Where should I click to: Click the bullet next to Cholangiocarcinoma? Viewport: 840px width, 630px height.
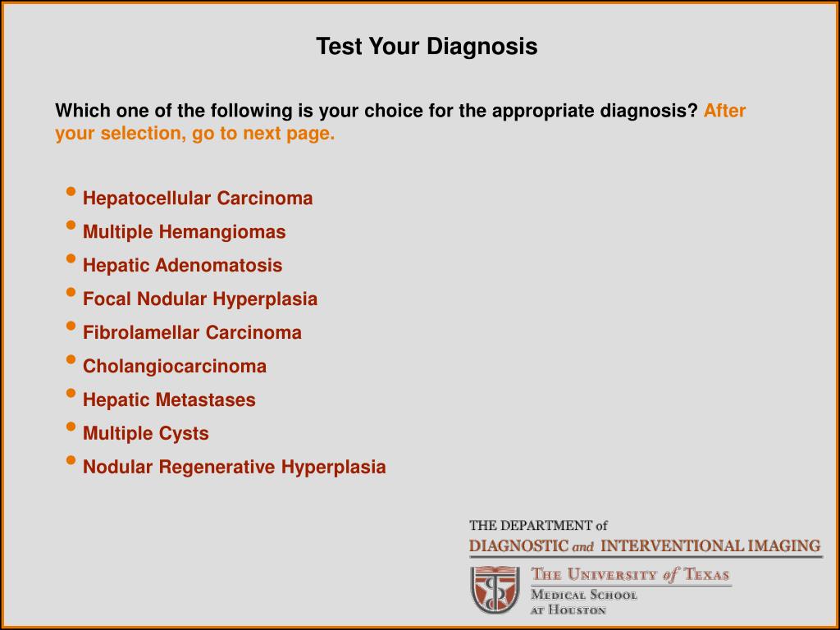pos(71,359)
